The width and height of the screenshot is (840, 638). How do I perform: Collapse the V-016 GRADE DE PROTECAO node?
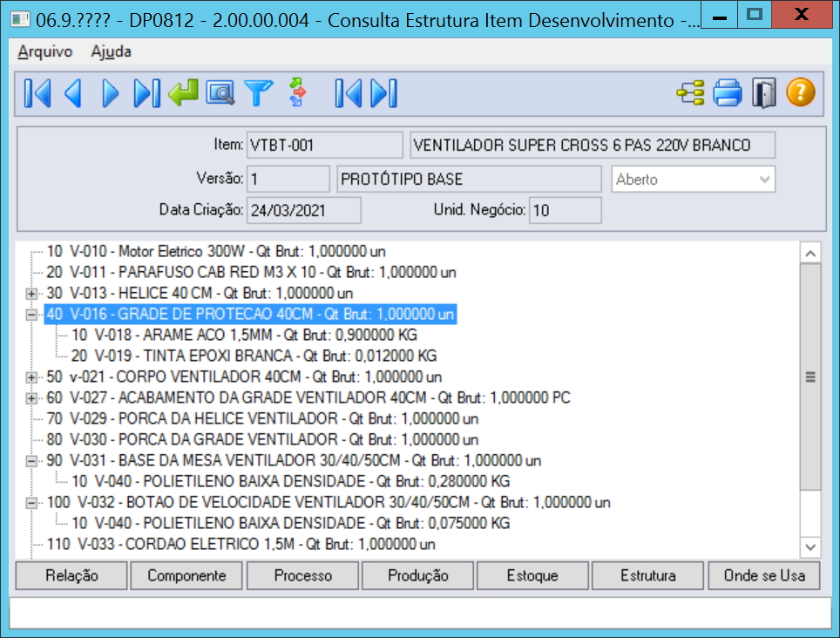click(x=32, y=315)
